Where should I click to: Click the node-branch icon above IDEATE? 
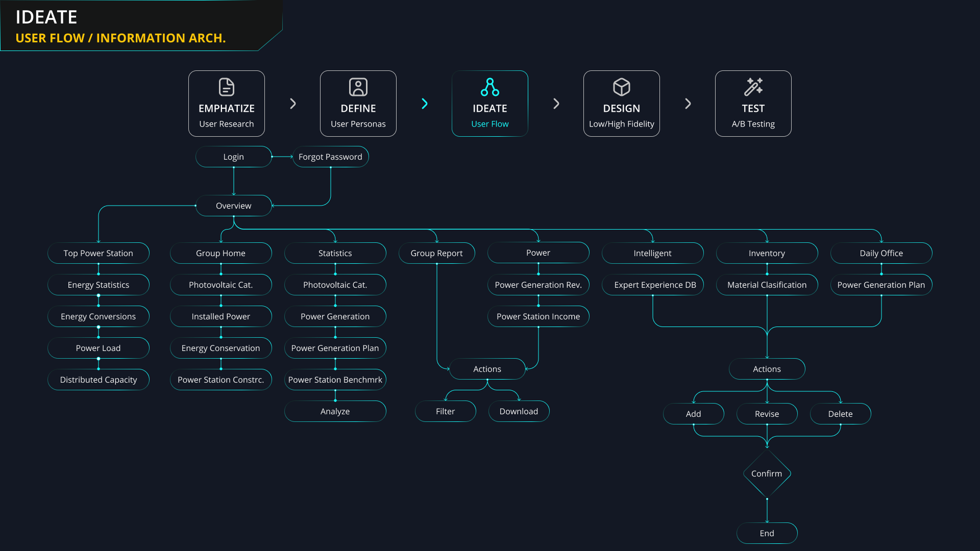coord(489,87)
